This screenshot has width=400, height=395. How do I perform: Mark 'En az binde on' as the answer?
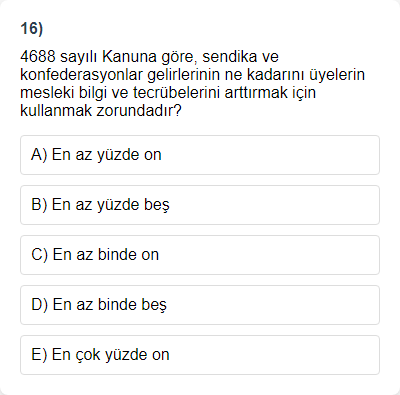pyautogui.click(x=200, y=255)
